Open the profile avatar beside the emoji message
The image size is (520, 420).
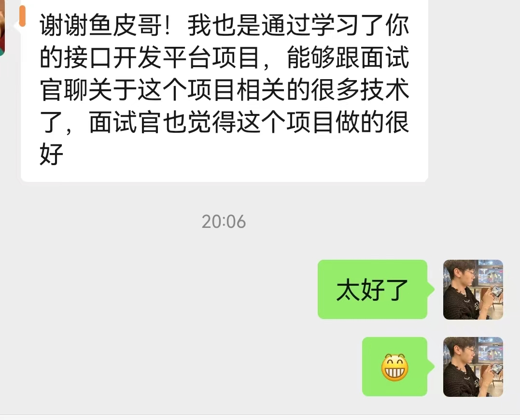coord(473,366)
